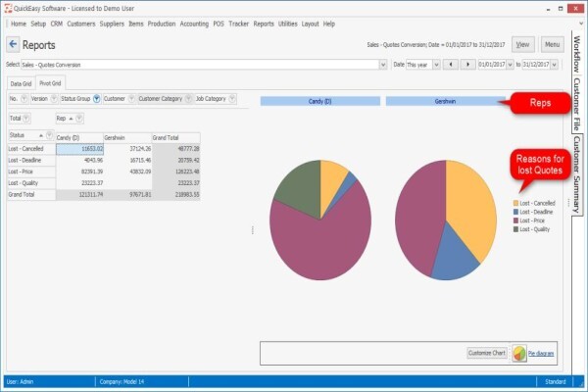Viewport: 588px width, 392px height.
Task: Go to previous date period arrow
Action: point(451,65)
